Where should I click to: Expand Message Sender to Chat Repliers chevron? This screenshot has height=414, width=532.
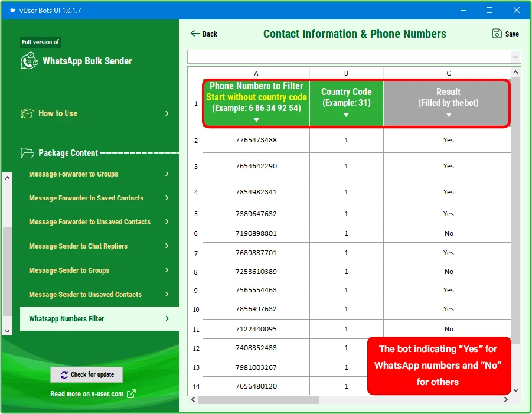coord(167,246)
